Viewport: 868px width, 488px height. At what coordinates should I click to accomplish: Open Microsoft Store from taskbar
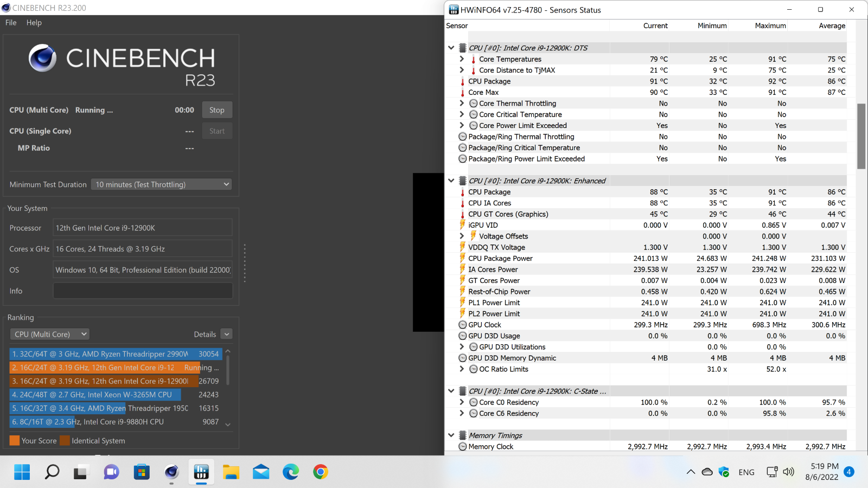142,472
